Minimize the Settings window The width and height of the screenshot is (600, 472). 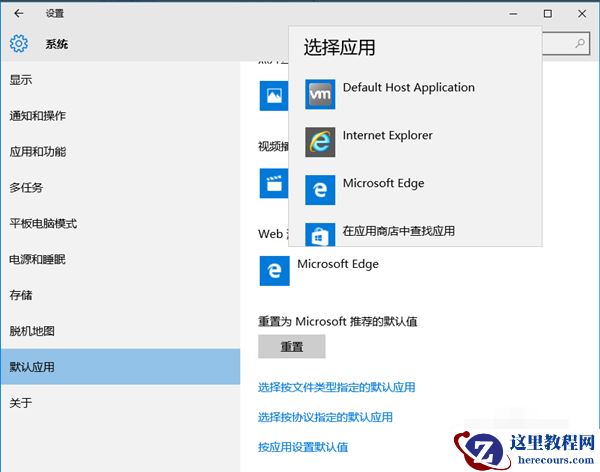click(x=514, y=14)
